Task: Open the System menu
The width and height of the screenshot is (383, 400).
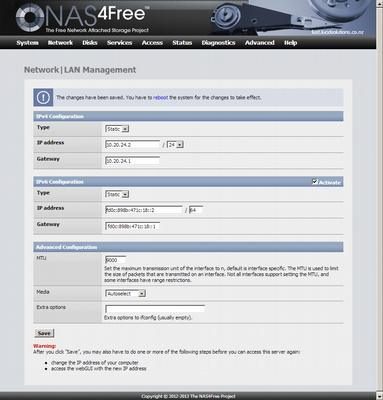Action: coord(27,43)
